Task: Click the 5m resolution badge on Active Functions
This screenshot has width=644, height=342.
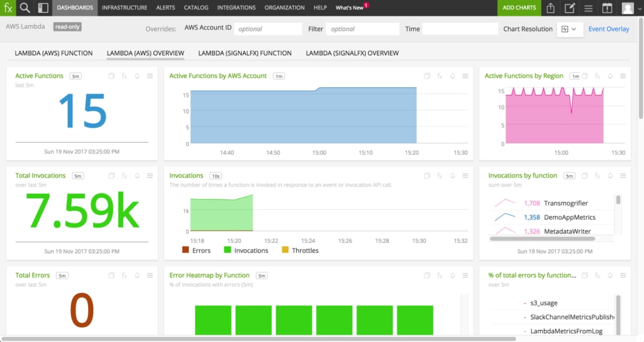Action: (x=75, y=76)
